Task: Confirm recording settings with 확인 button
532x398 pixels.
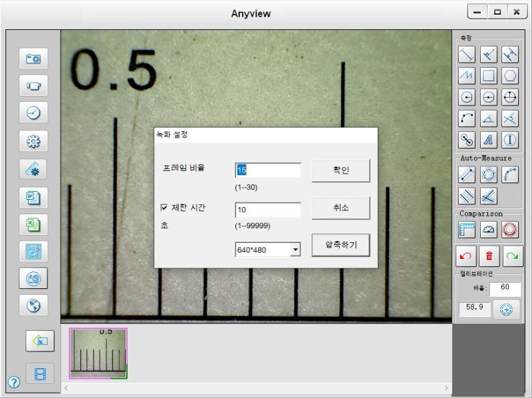Action: click(x=340, y=170)
